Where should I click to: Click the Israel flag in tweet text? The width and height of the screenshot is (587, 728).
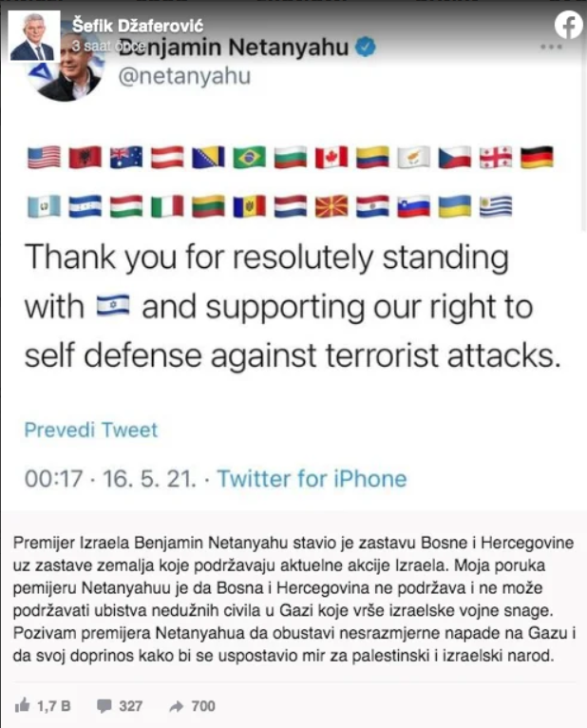pyautogui.click(x=113, y=306)
